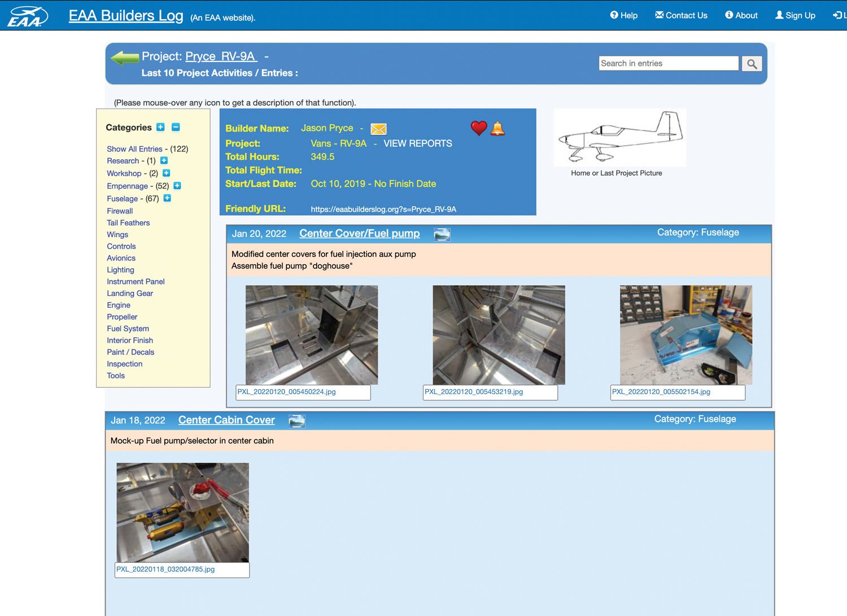This screenshot has width=847, height=616.
Task: Open VIEW REPORTS link
Action: 418,143
